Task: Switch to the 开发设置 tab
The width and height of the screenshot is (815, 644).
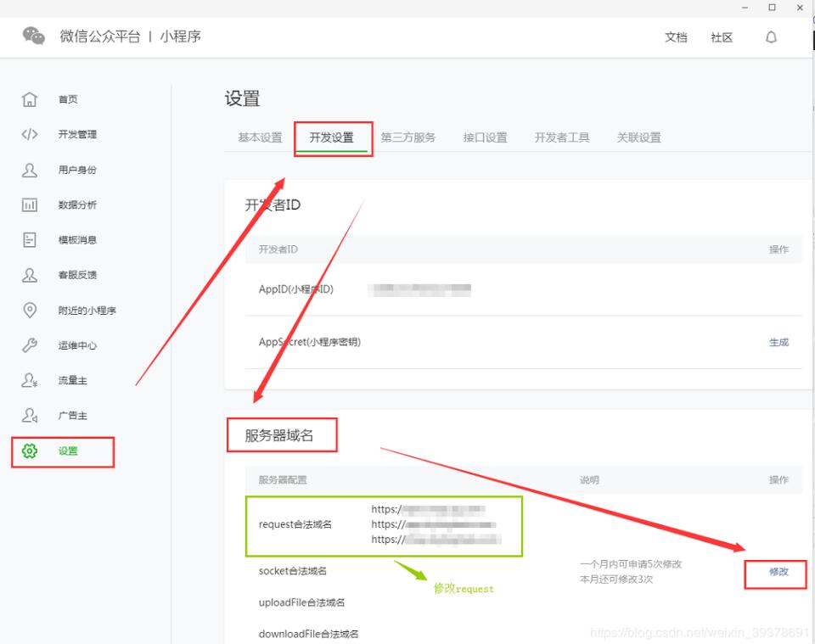Action: 331,137
